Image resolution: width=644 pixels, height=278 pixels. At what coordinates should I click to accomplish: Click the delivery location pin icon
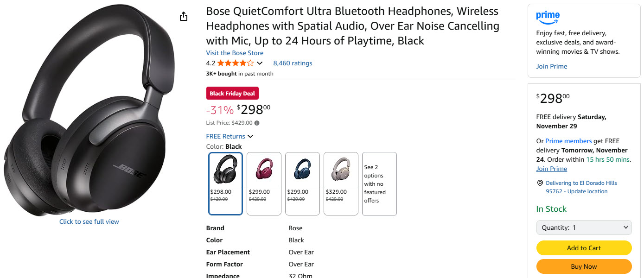540,183
